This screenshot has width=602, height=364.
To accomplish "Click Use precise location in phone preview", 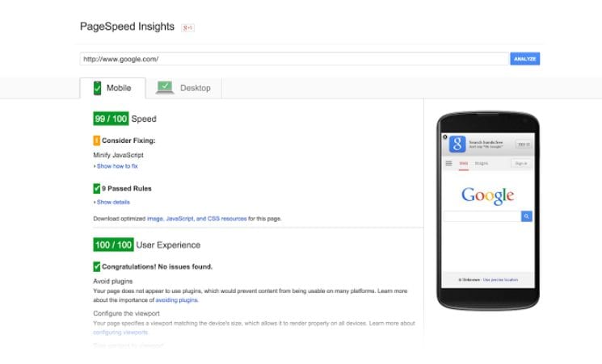I will coord(500,280).
